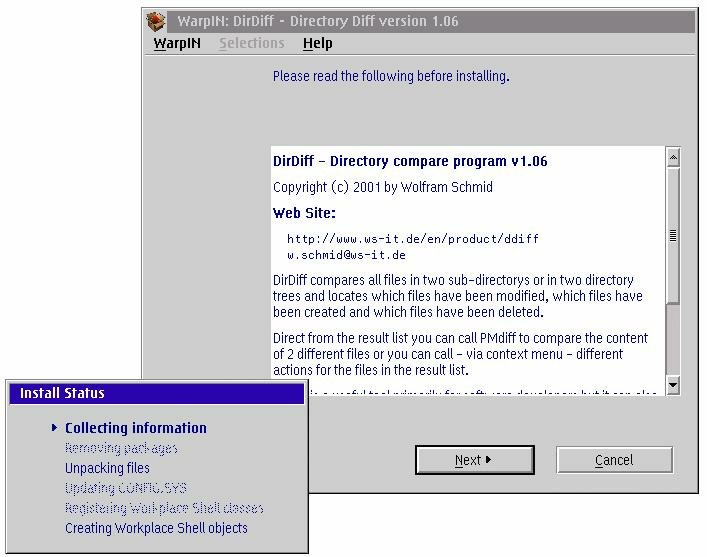Click the arrow marker beside Collecting information
707x557 pixels.
tap(54, 428)
